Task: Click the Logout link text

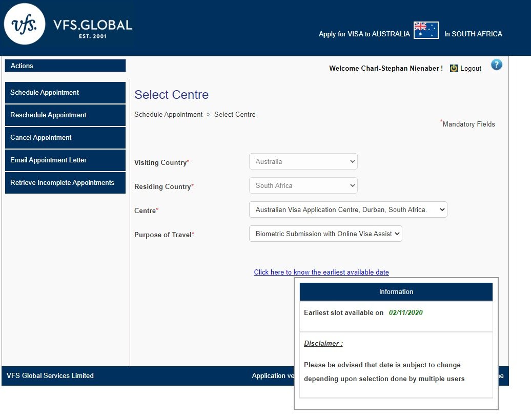Action: [x=471, y=68]
